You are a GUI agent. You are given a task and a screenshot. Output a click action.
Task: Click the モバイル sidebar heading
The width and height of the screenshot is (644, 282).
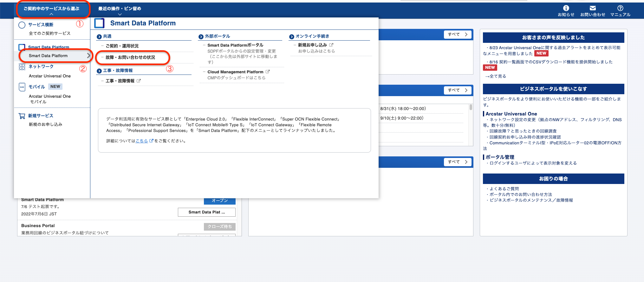[x=37, y=87]
